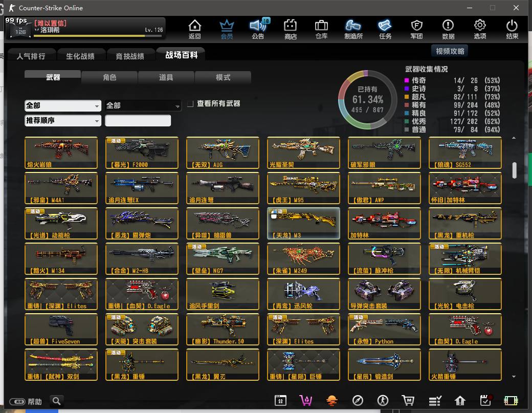Select the 战场百科 tab
532x413 pixels.
tap(181, 55)
